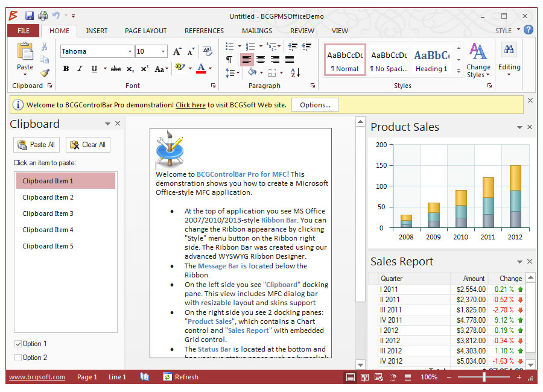Click the Options... button in message bar
The height and width of the screenshot is (392, 543).
315,105
